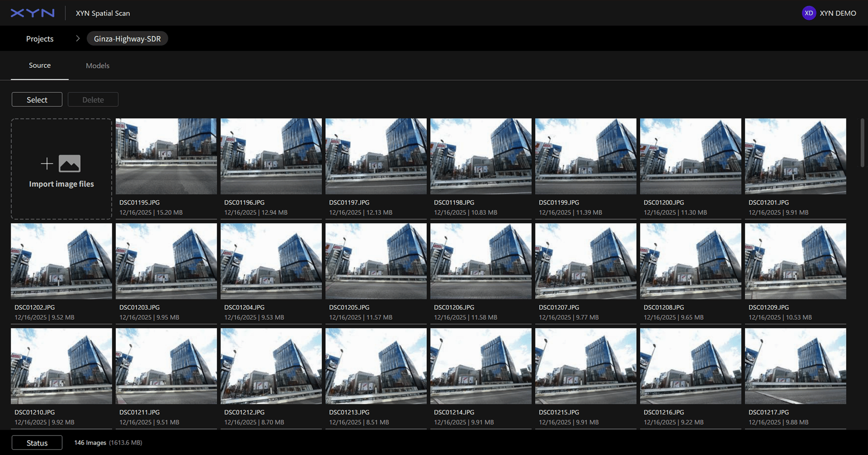868x455 pixels.
Task: Select thumbnail DSC01200.JPG
Action: 690,156
